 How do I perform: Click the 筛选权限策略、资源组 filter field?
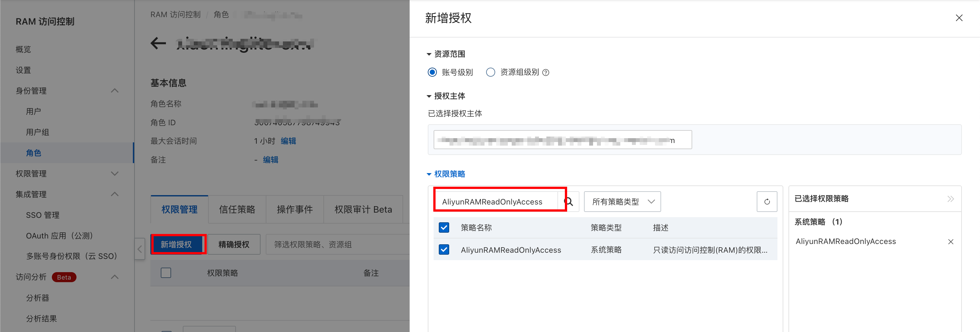[x=337, y=244]
